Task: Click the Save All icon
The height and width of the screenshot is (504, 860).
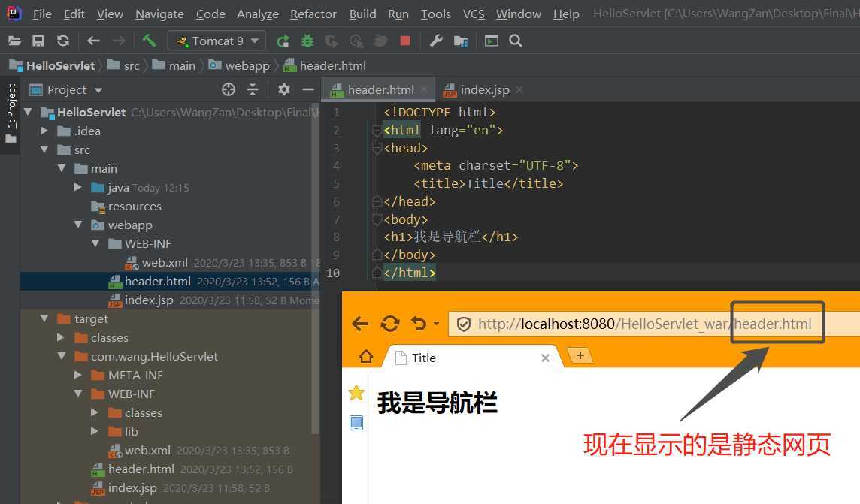Action: [38, 41]
